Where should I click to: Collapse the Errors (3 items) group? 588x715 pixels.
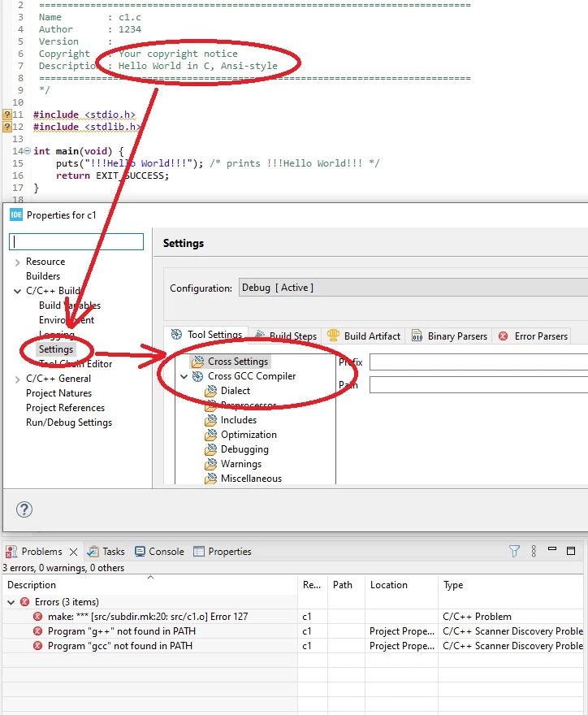point(11,602)
